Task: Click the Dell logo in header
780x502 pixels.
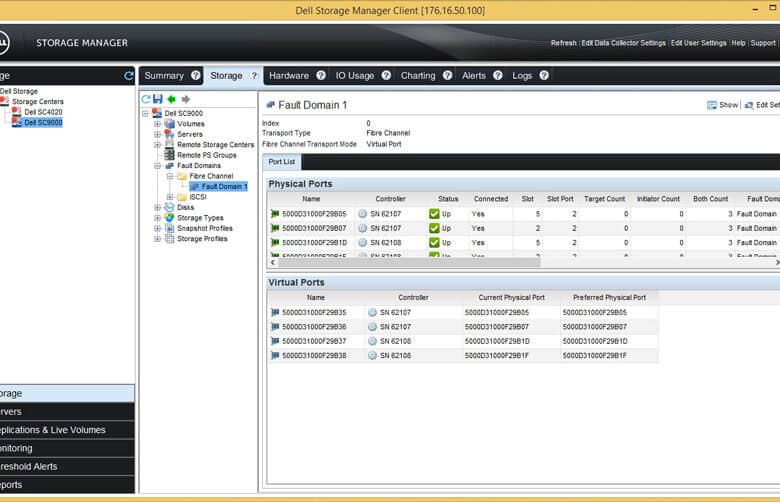Action: [2, 43]
